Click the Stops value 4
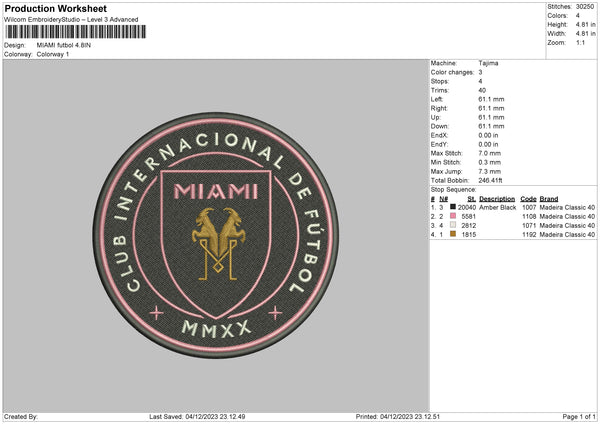The width and height of the screenshot is (600, 424). 480,81
